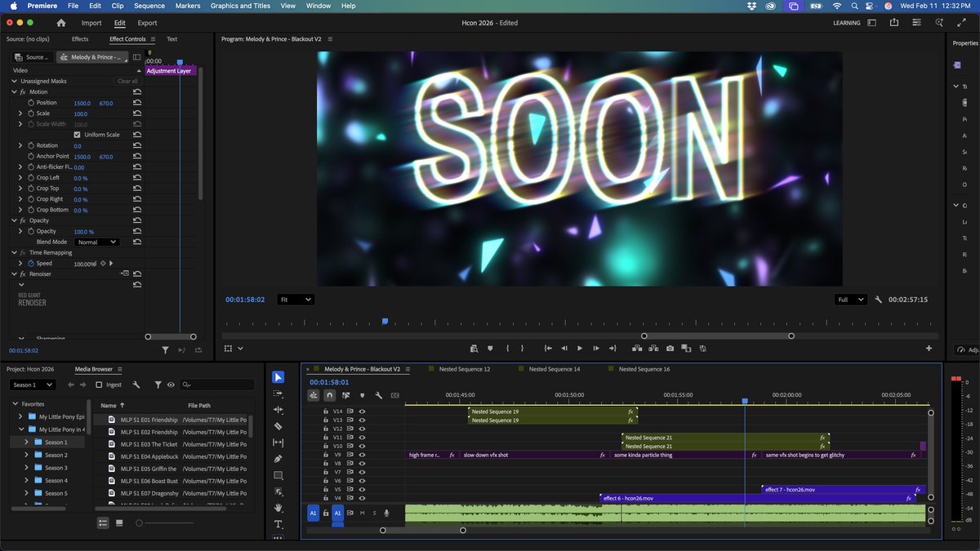Viewport: 980px width, 551px height.
Task: Toggle V9 track visibility eye
Action: [362, 455]
